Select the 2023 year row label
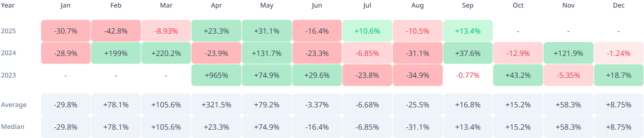This screenshot has width=644, height=138. point(8,75)
